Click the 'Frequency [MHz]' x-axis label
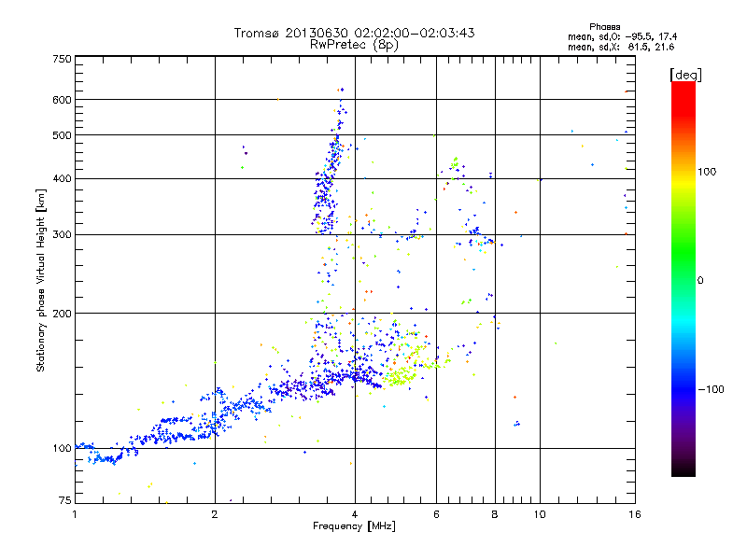This screenshot has height=560, width=747. [x=354, y=526]
